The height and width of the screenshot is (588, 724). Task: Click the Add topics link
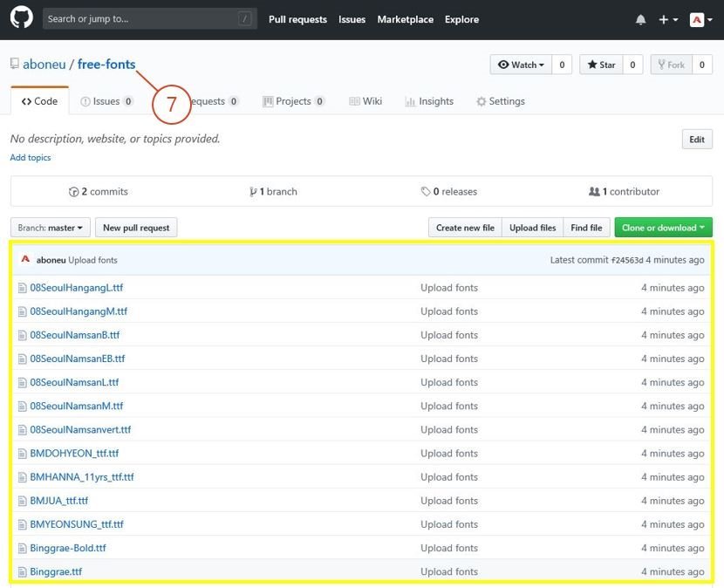tap(31, 158)
